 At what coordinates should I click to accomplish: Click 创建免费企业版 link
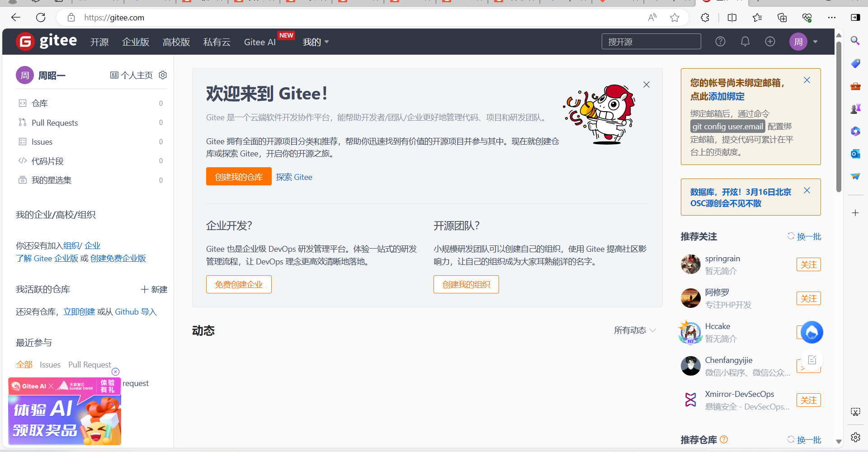118,258
